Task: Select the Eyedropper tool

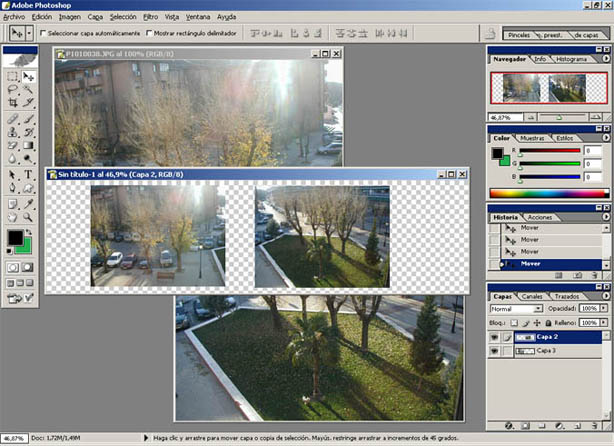Action: coord(28,204)
